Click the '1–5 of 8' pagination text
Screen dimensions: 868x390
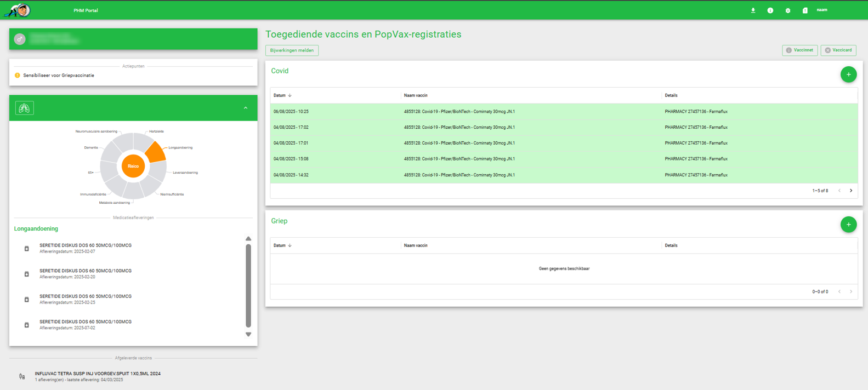[820, 191]
